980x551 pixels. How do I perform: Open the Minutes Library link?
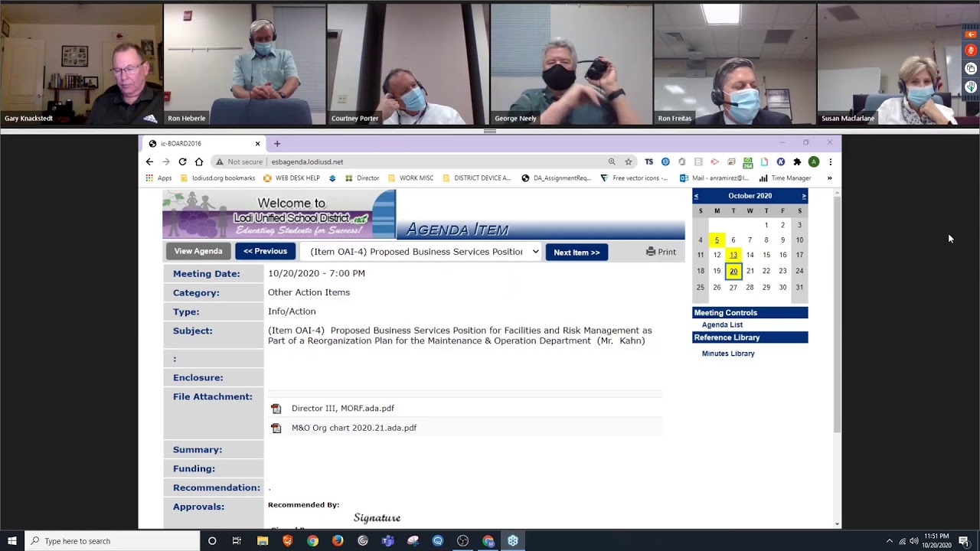(728, 354)
